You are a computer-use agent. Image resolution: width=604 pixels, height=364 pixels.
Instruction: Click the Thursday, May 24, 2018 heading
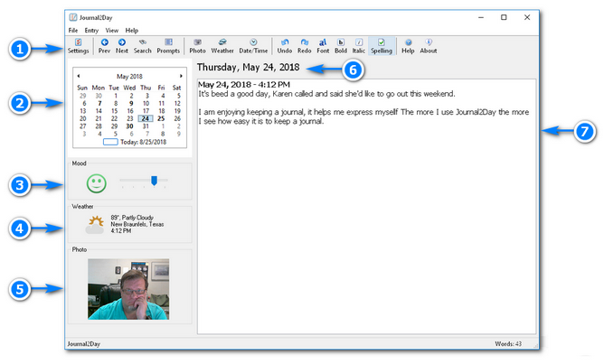point(248,68)
